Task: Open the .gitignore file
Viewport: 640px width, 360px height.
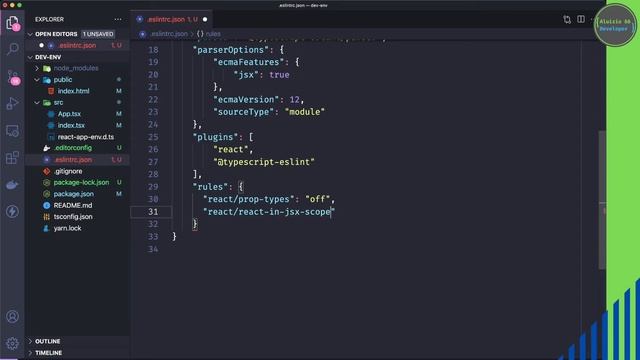Action: [x=68, y=171]
